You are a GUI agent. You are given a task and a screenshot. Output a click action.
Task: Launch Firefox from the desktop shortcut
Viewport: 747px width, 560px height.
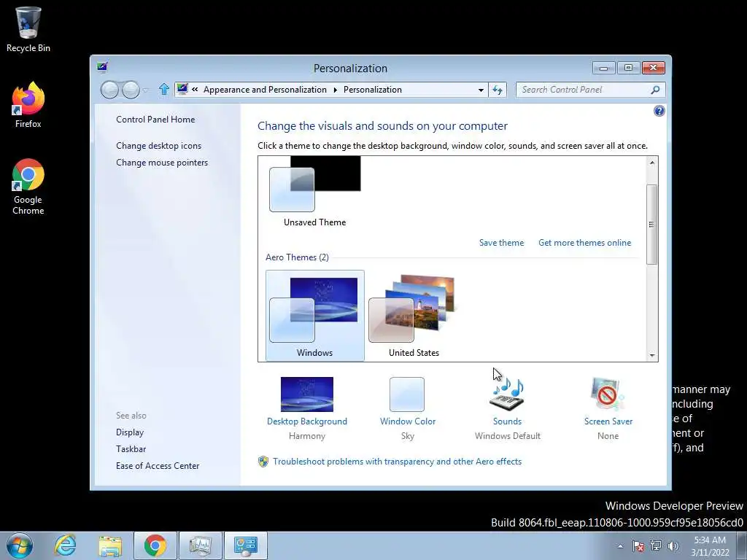[x=28, y=105]
